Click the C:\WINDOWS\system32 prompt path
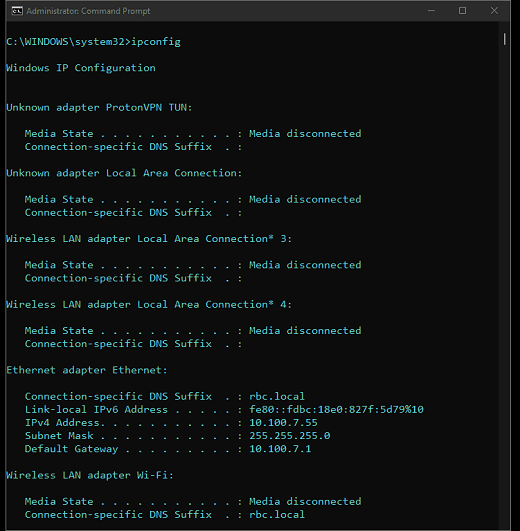520x531 pixels. 68,42
